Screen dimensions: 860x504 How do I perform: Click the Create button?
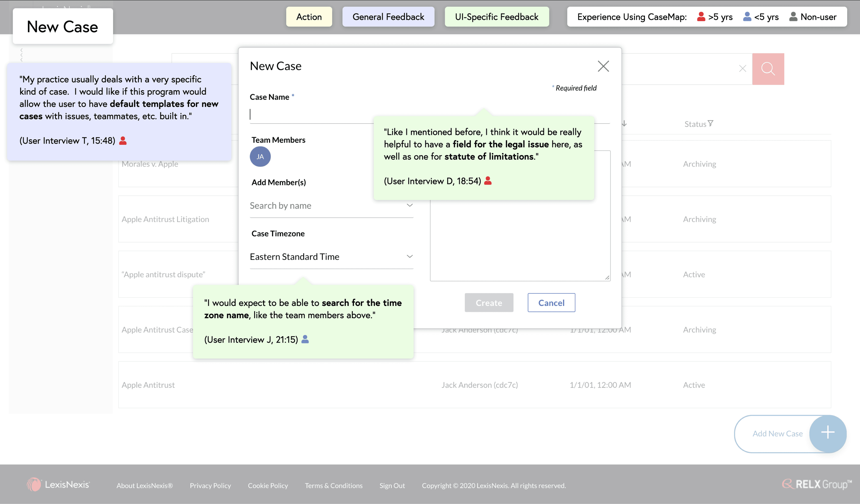(x=489, y=303)
